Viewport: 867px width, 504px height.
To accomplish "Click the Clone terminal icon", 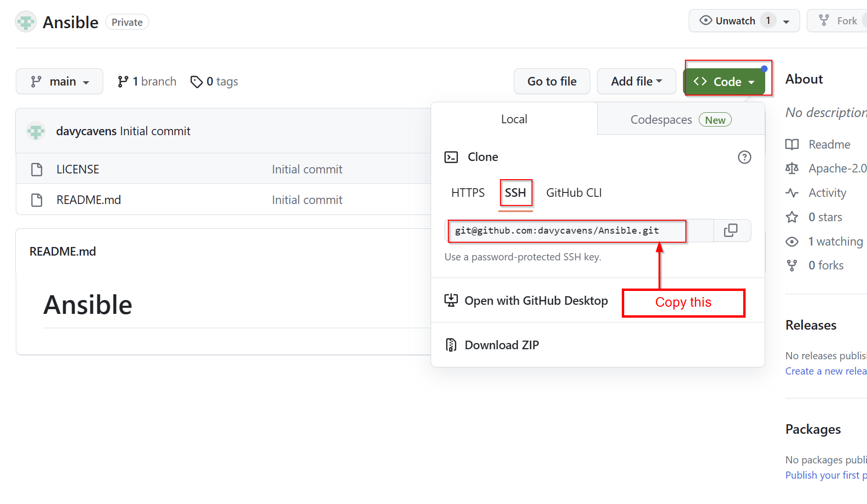I will point(451,157).
